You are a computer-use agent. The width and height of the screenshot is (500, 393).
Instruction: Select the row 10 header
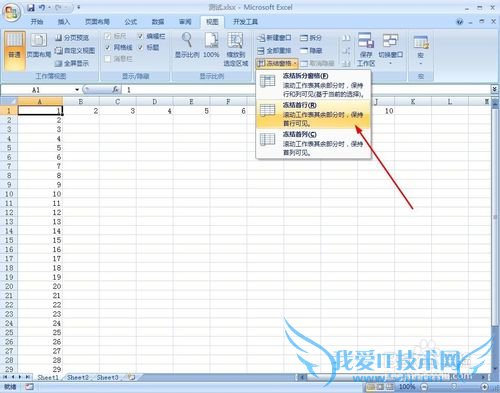pyautogui.click(x=9, y=194)
